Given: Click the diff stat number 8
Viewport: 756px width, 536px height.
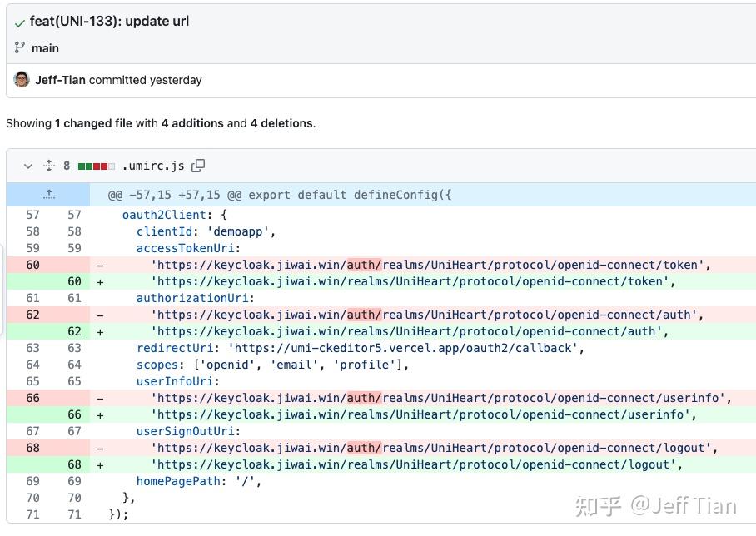Looking at the screenshot, I should pyautogui.click(x=67, y=166).
